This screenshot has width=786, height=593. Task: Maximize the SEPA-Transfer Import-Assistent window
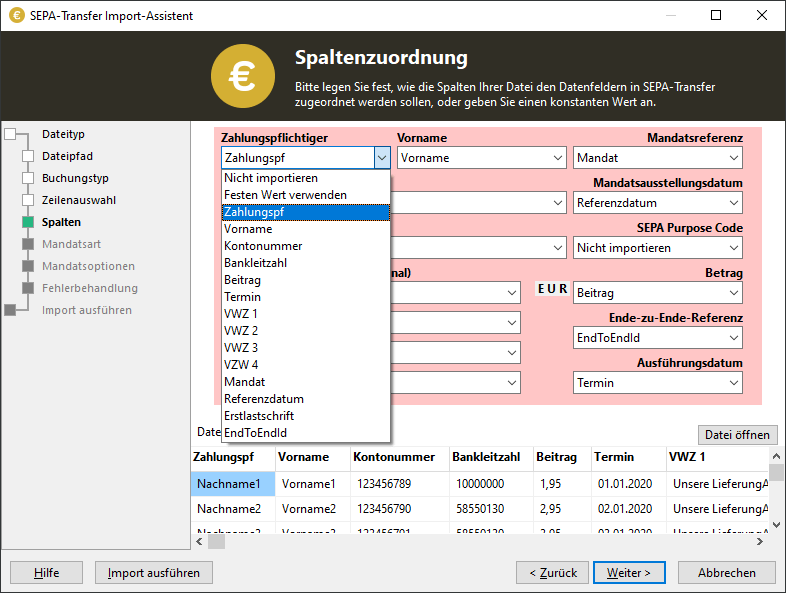(x=716, y=16)
